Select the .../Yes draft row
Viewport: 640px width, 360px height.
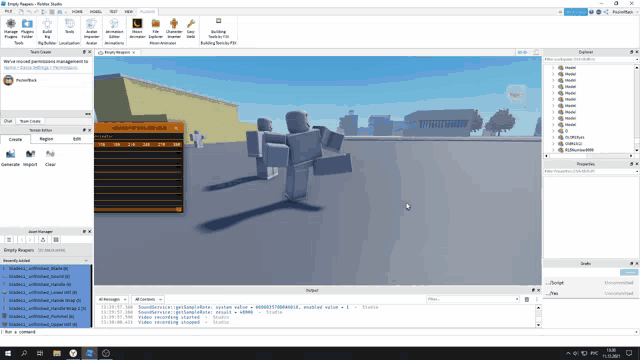coord(590,293)
